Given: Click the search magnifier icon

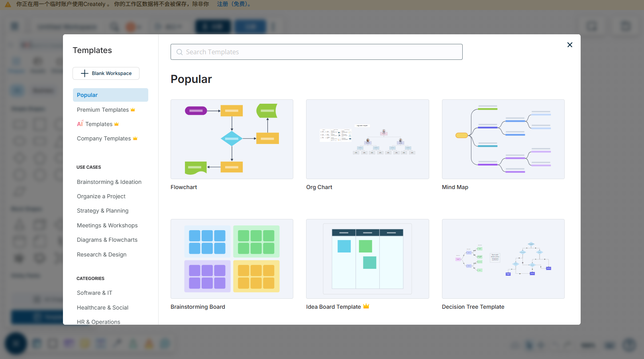Looking at the screenshot, I should pos(179,52).
